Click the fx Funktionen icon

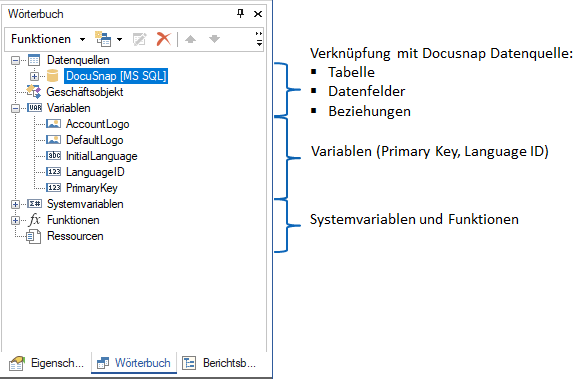tap(34, 220)
